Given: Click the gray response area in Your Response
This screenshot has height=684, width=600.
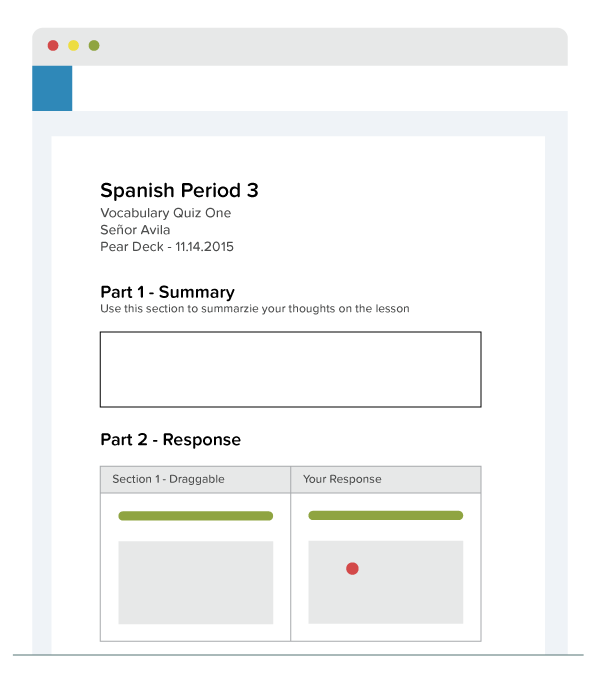Looking at the screenshot, I should tap(386, 582).
